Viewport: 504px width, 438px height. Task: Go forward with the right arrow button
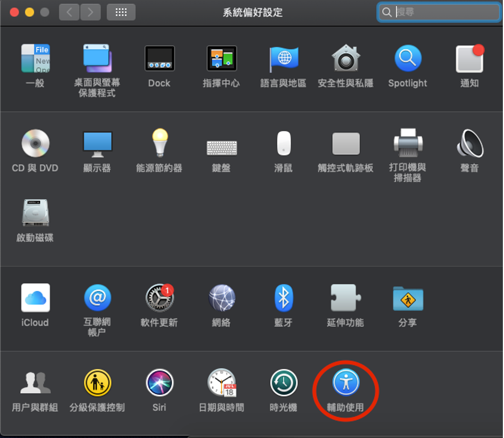tap(91, 12)
